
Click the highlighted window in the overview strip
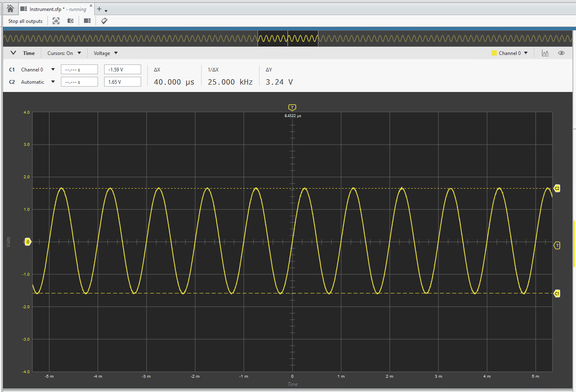[x=288, y=39]
